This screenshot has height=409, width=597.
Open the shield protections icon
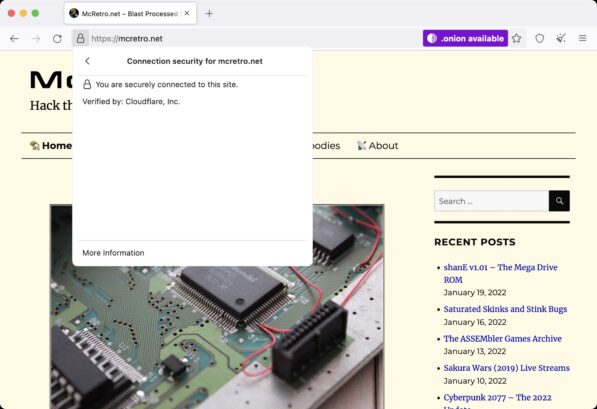[540, 38]
